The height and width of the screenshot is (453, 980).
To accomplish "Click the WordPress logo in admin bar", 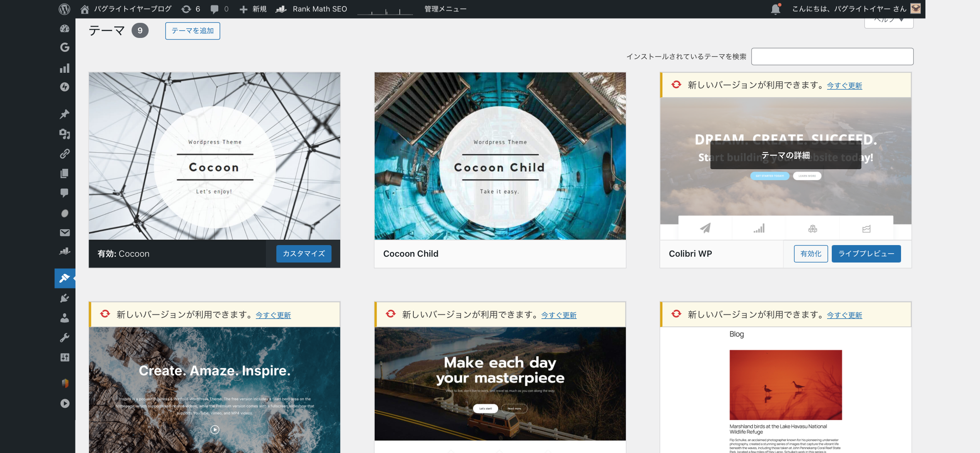I will pos(64,9).
